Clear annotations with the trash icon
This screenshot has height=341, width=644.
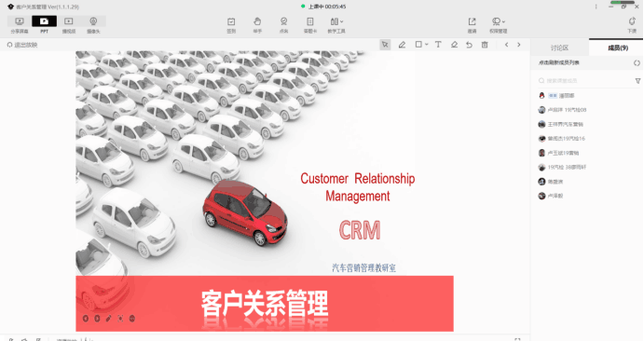(x=485, y=45)
